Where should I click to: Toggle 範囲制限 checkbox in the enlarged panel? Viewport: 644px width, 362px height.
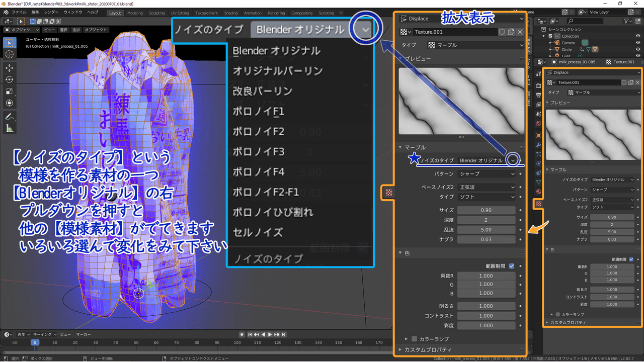click(512, 265)
